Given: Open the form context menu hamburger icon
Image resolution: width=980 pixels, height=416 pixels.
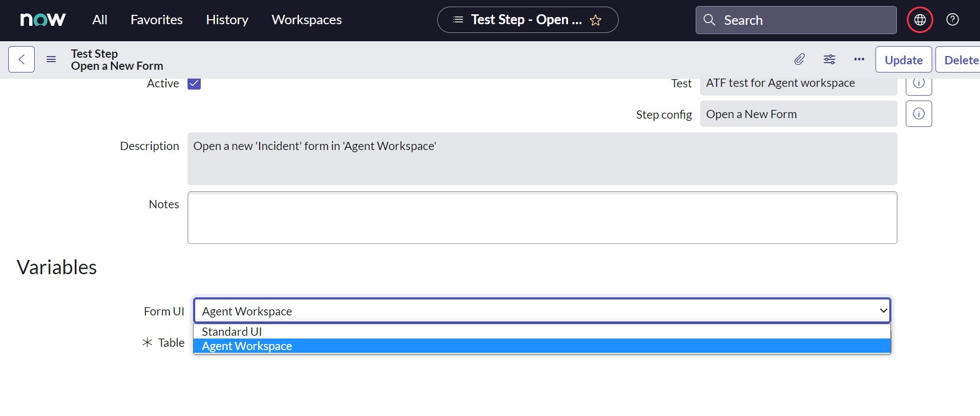Looking at the screenshot, I should (51, 59).
